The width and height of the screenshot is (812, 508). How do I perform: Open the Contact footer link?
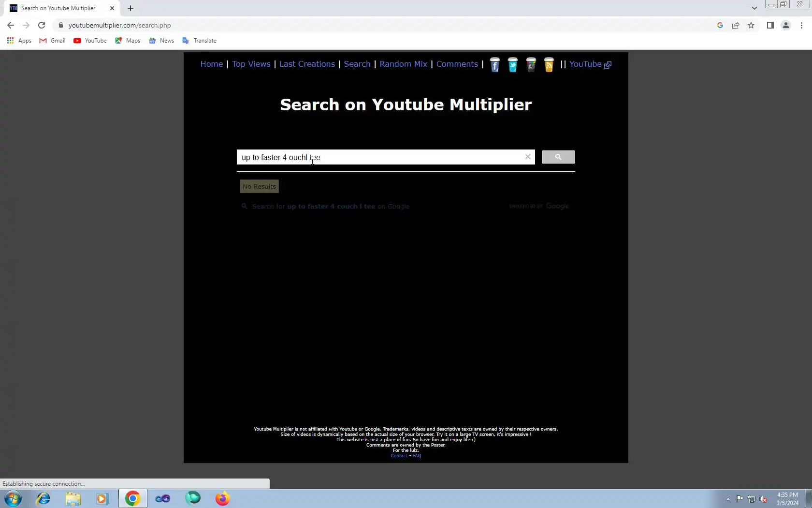(x=399, y=456)
